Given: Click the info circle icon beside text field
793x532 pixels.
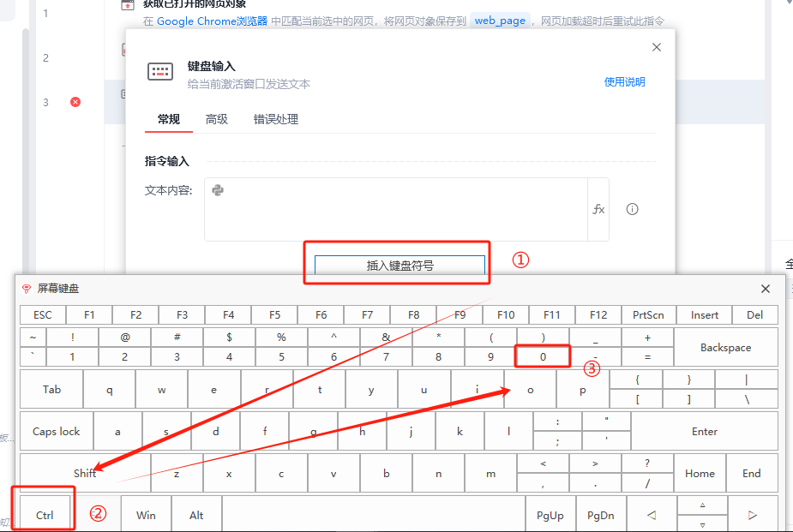Looking at the screenshot, I should tap(632, 209).
